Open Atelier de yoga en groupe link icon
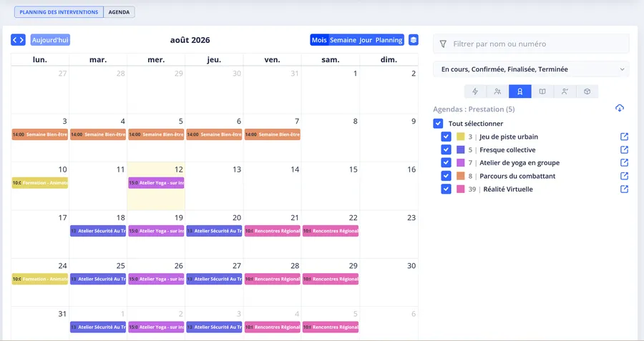644x341 pixels. pyautogui.click(x=624, y=163)
